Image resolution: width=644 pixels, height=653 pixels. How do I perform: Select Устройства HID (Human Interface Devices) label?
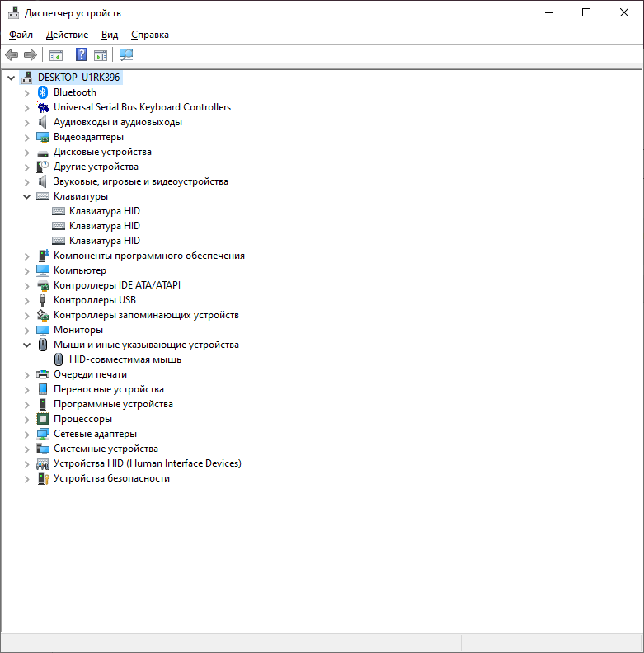[x=148, y=463]
